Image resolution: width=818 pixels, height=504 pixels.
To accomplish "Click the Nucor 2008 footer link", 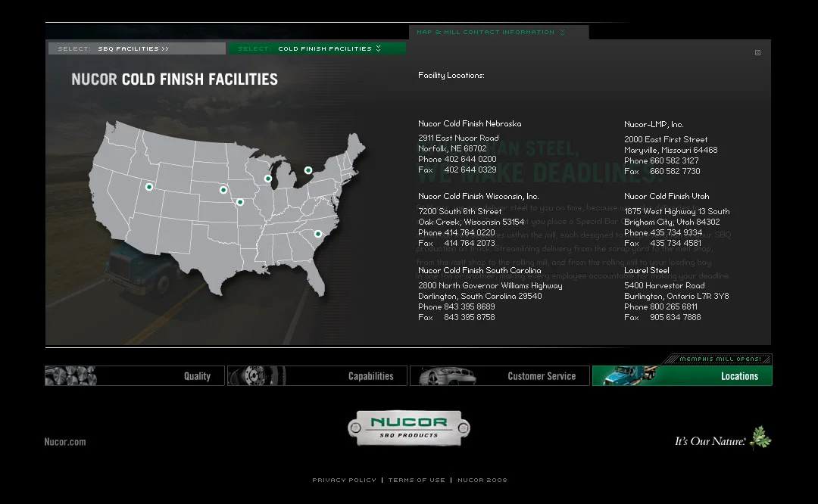I will tap(482, 480).
